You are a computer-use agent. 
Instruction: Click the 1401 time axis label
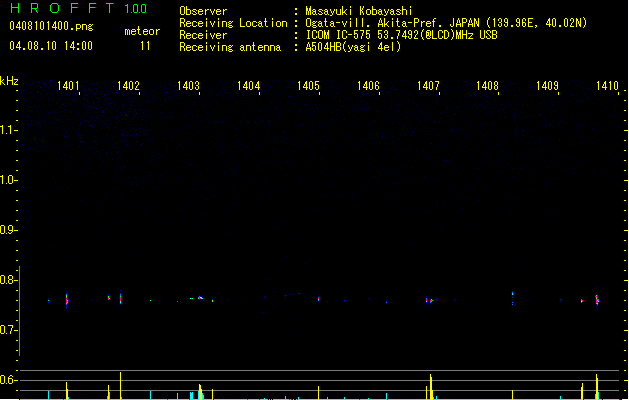68,86
